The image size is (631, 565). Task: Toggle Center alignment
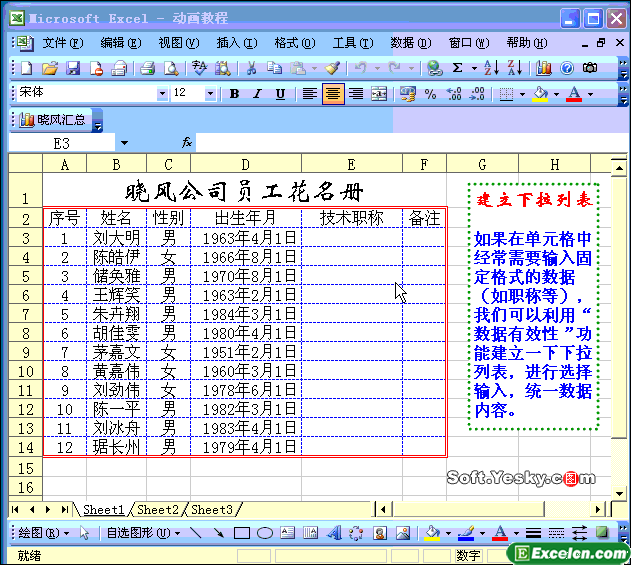[333, 94]
